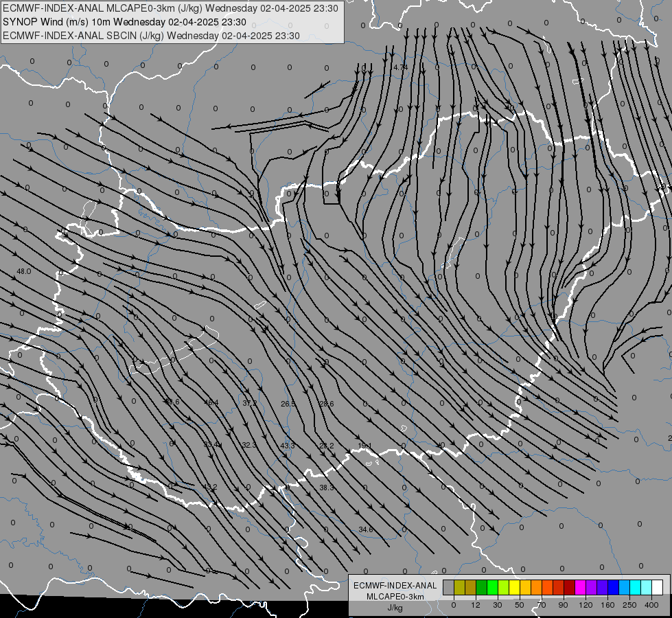Image resolution: width=672 pixels, height=618 pixels.
Task: Click the legend scale value 160
Action: (x=607, y=605)
